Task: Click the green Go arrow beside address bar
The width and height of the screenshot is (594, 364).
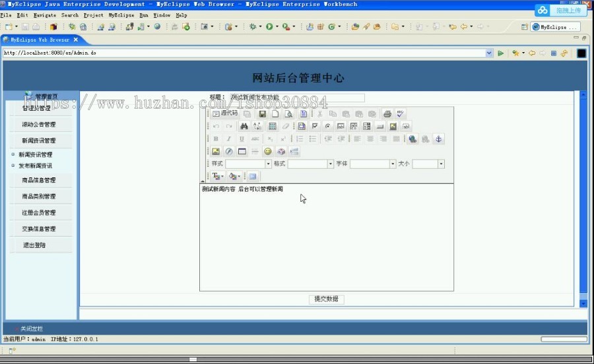Action: pos(500,53)
